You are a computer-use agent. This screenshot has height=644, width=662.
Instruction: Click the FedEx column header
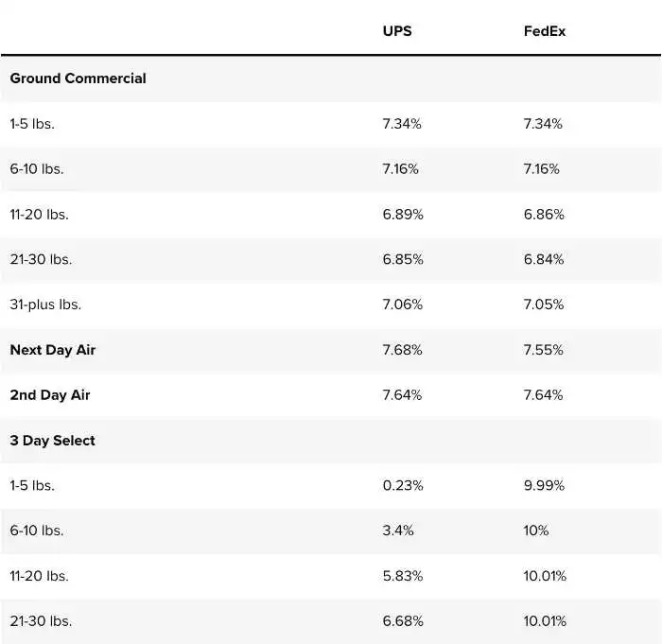tap(545, 31)
